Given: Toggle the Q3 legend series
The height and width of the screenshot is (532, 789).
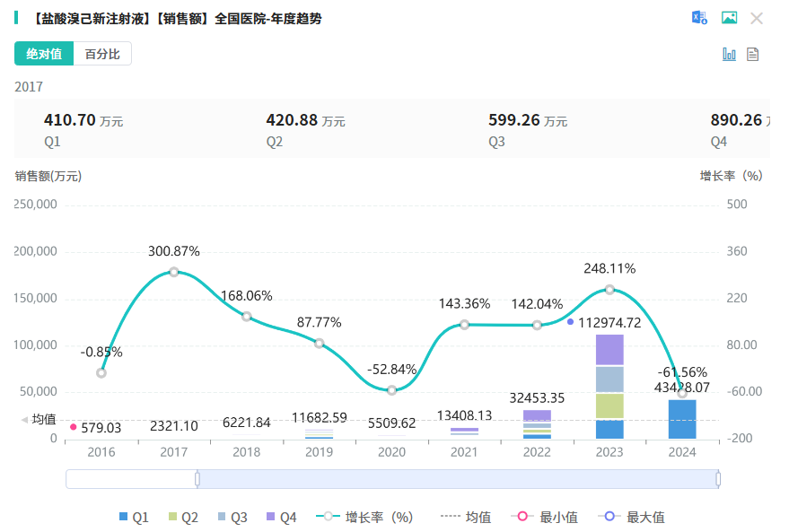Looking at the screenshot, I should coord(232,517).
